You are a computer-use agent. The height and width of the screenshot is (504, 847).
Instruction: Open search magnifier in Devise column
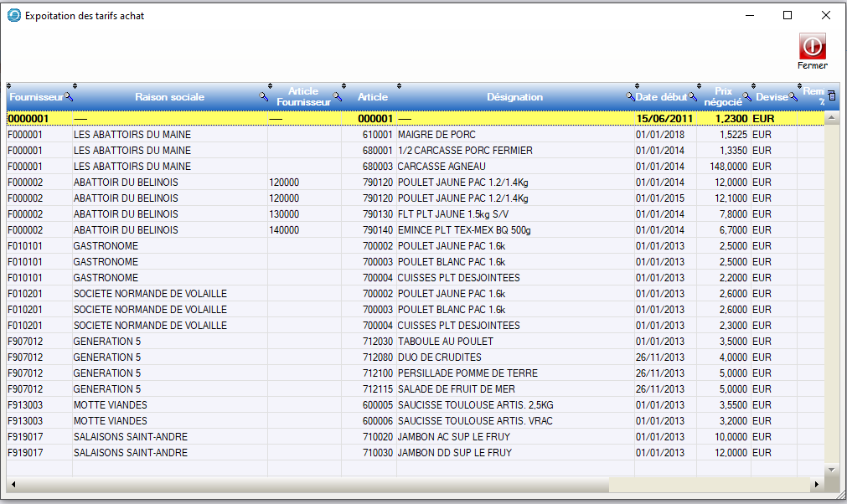793,97
